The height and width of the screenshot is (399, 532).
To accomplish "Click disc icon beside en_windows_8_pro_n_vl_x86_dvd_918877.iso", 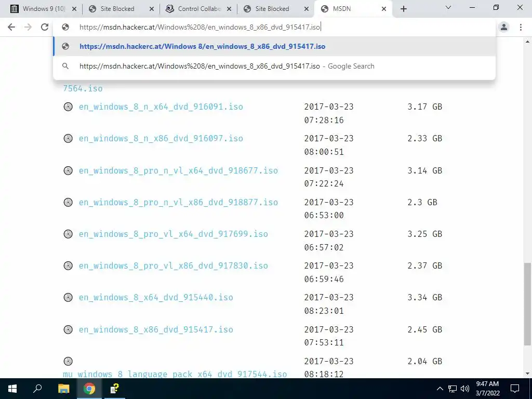I will (x=68, y=202).
